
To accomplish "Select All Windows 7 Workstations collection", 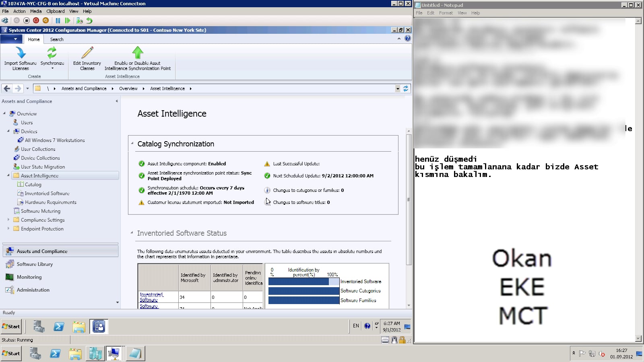I will coord(55,140).
